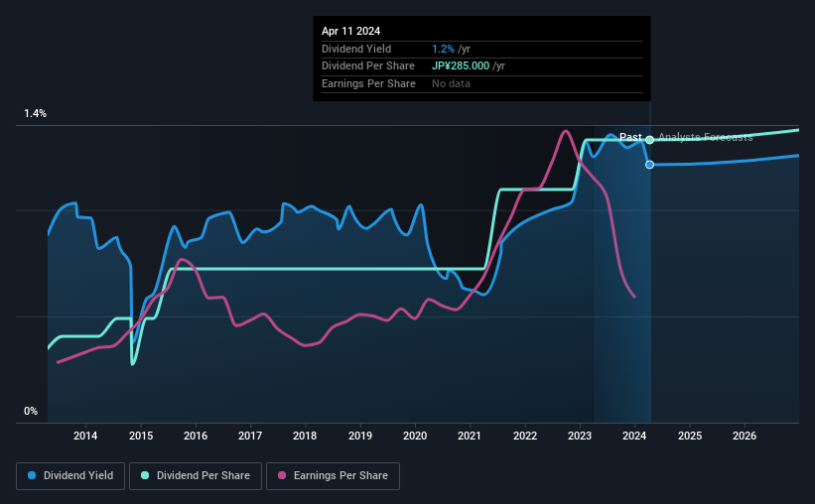Click the 1.2% dividend yield tooltip value

443,49
